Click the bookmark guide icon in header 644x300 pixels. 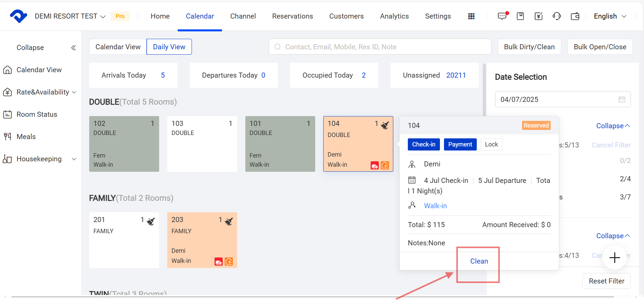click(520, 16)
